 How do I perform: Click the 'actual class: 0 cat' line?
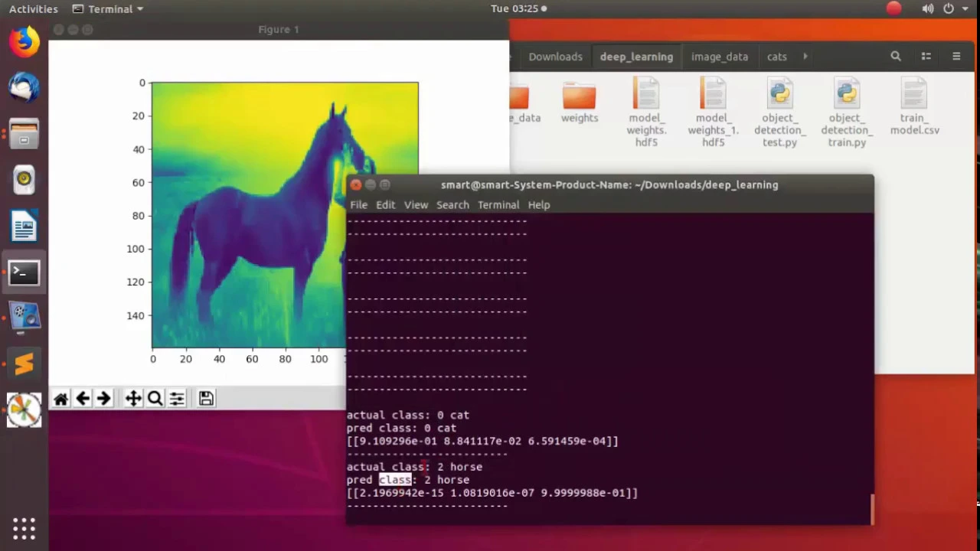408,415
